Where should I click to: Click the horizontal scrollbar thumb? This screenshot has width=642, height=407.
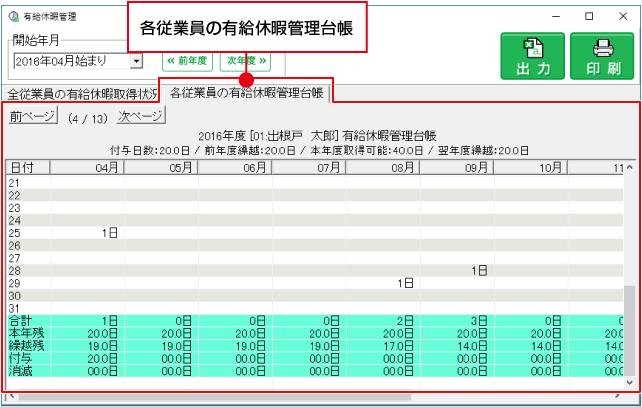pos(215,397)
